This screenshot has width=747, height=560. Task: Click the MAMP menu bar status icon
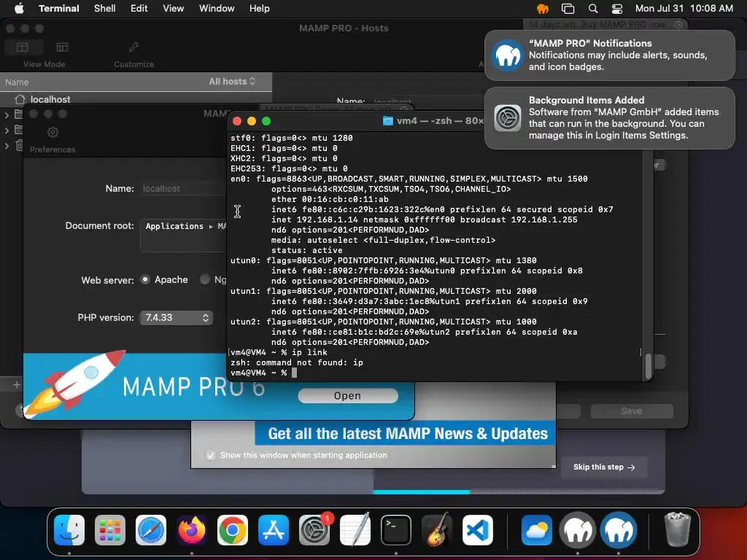click(543, 9)
